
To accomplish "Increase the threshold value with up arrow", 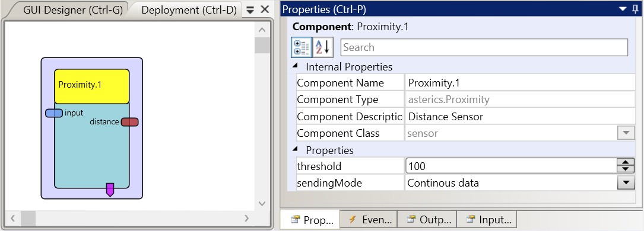I will point(626,163).
